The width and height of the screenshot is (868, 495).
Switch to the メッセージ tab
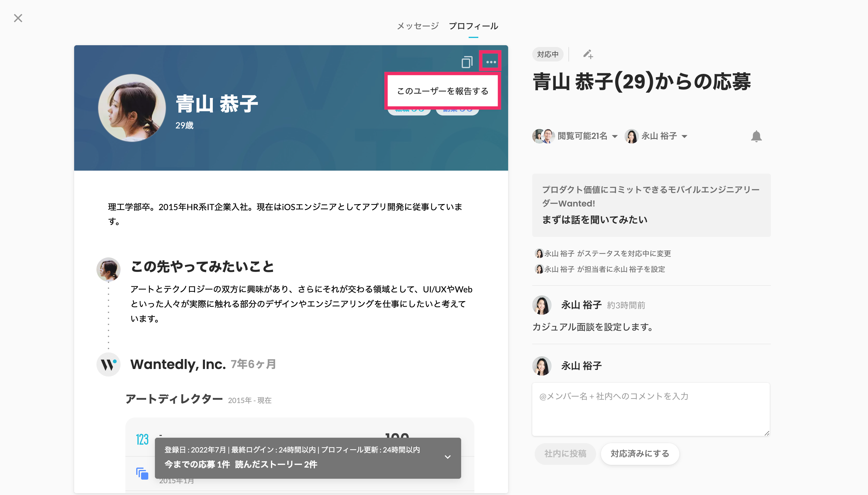click(x=418, y=26)
